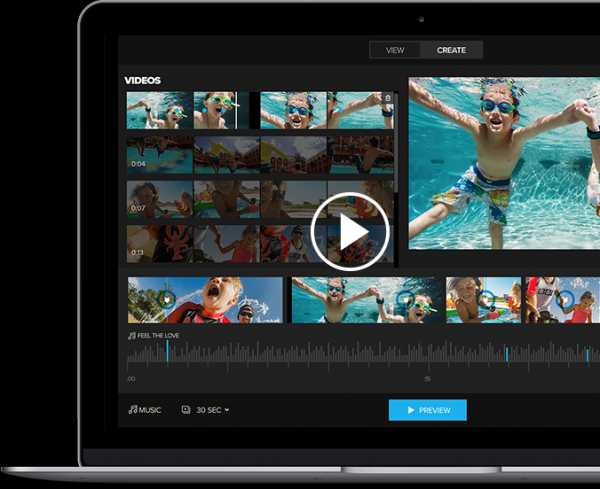Expand the 30 SEC duration dropdown arrow
600x489 pixels.
(x=227, y=410)
